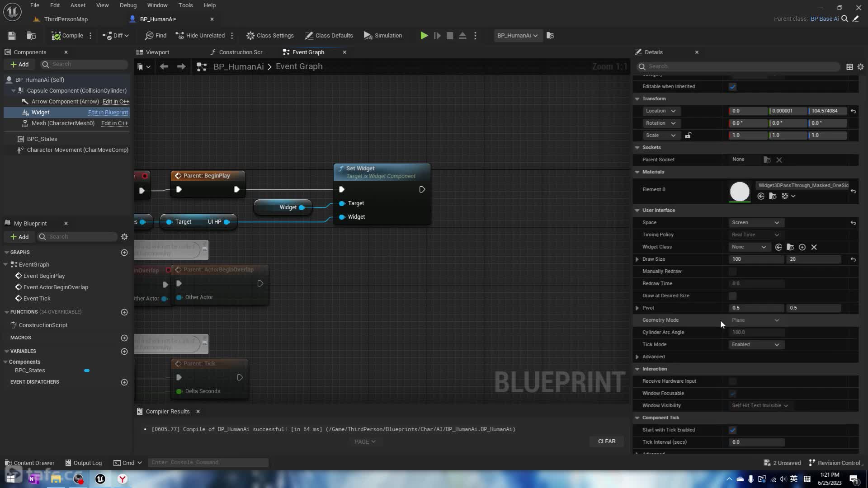This screenshot has width=868, height=488.
Task: Add new variable plus icon
Action: 124,352
